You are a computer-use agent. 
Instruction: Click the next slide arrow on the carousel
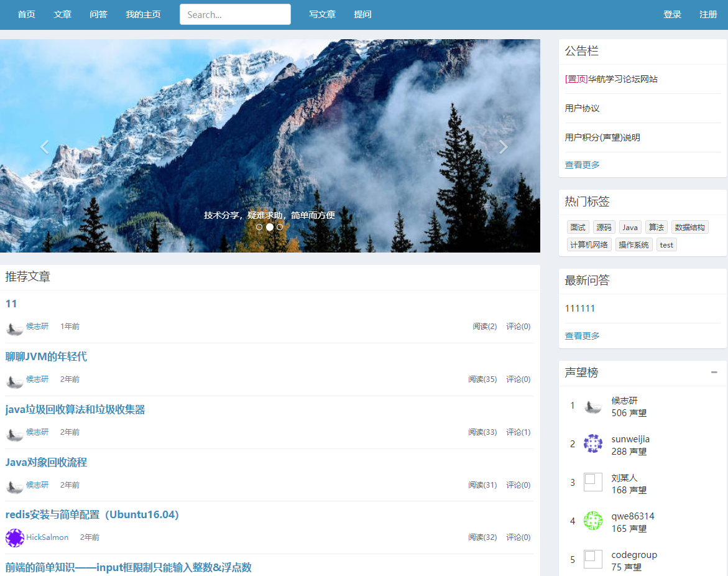[x=504, y=147]
